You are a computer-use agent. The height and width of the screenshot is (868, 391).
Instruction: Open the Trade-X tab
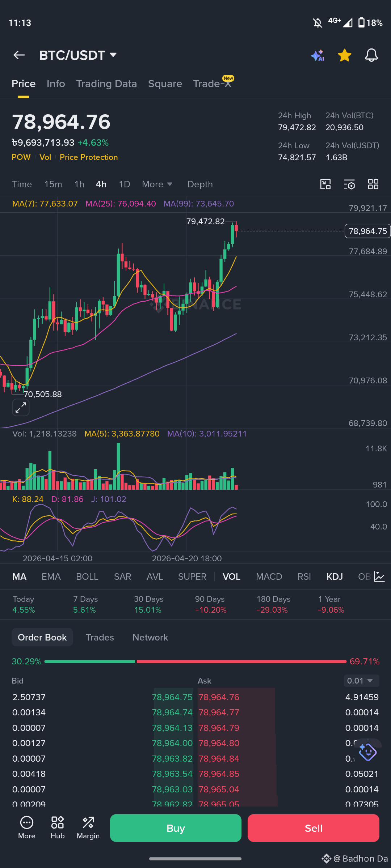pyautogui.click(x=213, y=84)
